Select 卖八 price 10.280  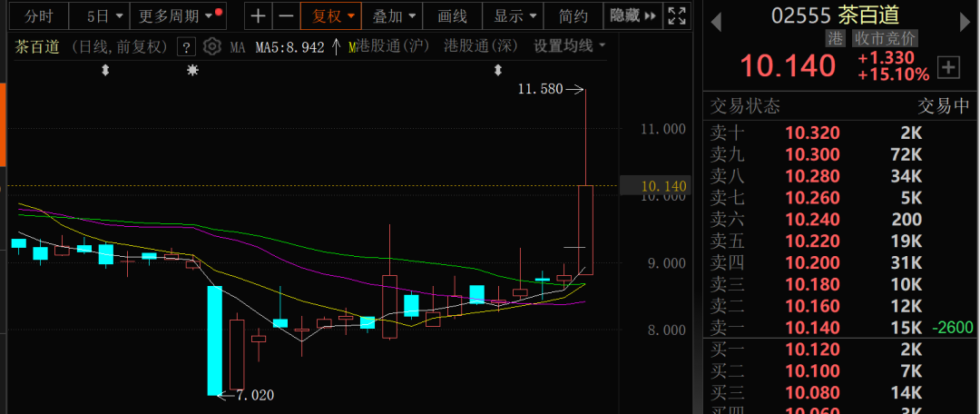812,176
